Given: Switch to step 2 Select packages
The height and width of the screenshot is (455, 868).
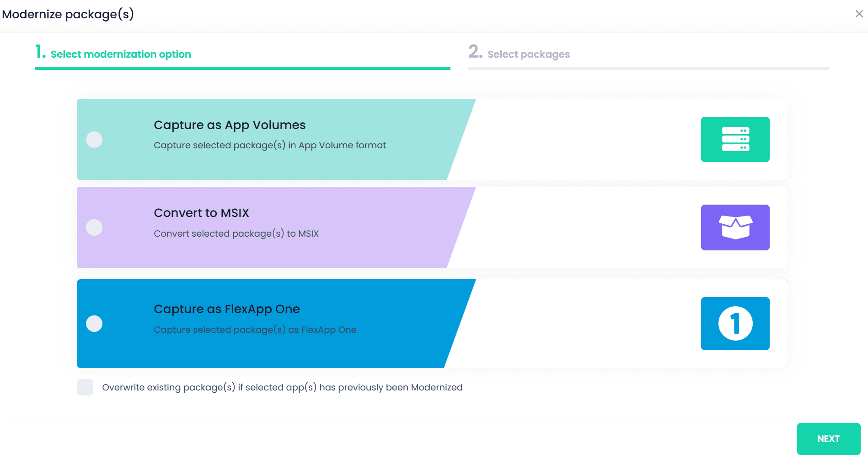Looking at the screenshot, I should pyautogui.click(x=528, y=54).
